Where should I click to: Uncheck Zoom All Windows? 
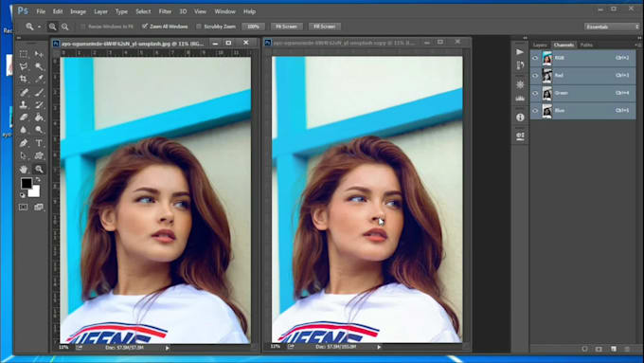(145, 27)
